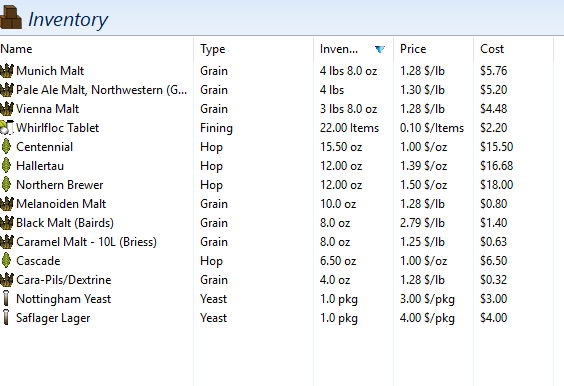Screen dimensions: 564x386
Task: Click 15.50 oz Centennial inventory amount
Action: [x=341, y=147]
